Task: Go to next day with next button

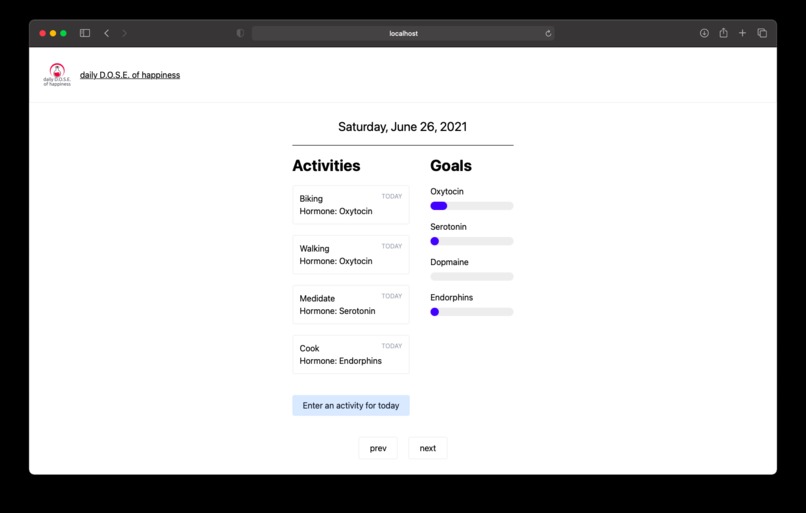Action: pyautogui.click(x=428, y=448)
